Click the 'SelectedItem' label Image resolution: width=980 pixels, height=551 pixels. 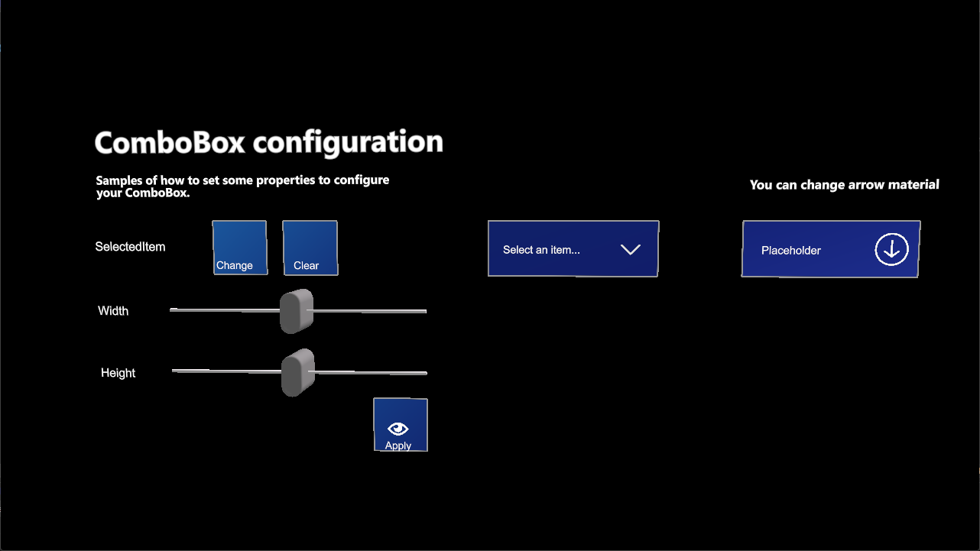[x=130, y=247]
